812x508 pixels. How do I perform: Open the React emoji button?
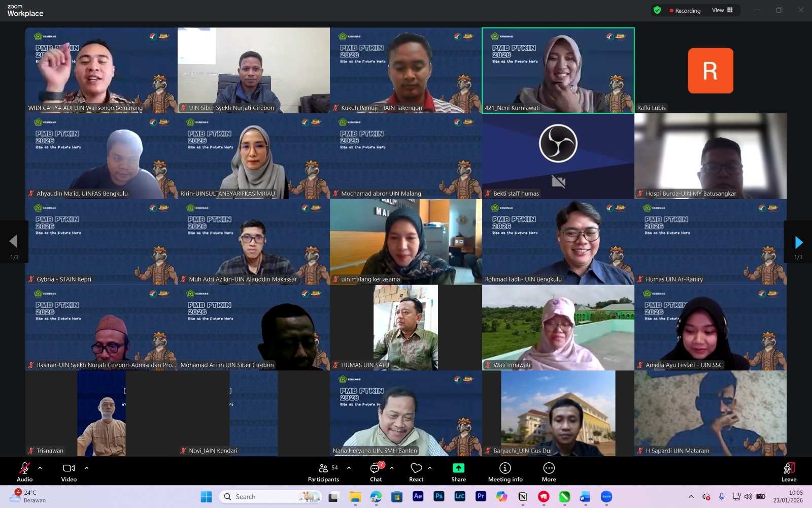416,471
